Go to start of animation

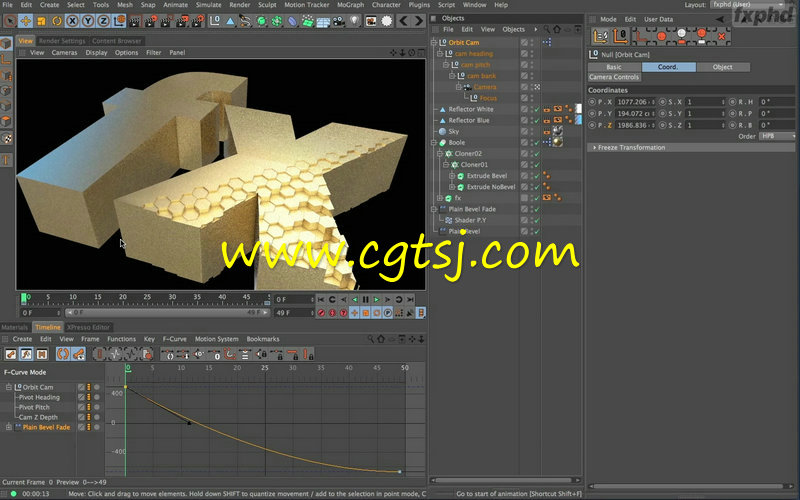click(321, 299)
